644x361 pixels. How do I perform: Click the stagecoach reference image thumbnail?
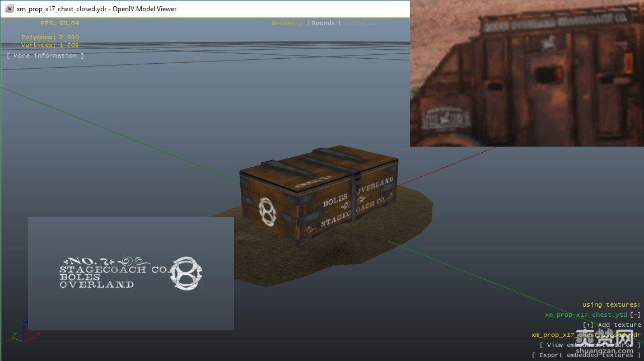click(526, 73)
